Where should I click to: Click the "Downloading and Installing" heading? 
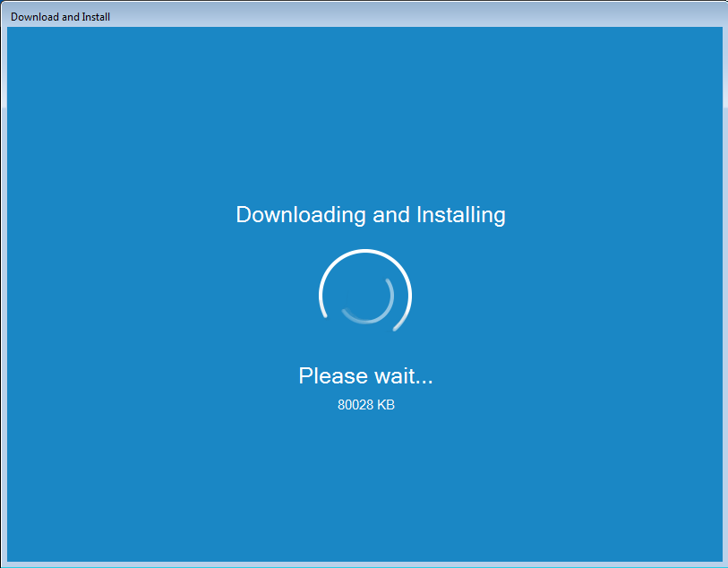pos(370,215)
